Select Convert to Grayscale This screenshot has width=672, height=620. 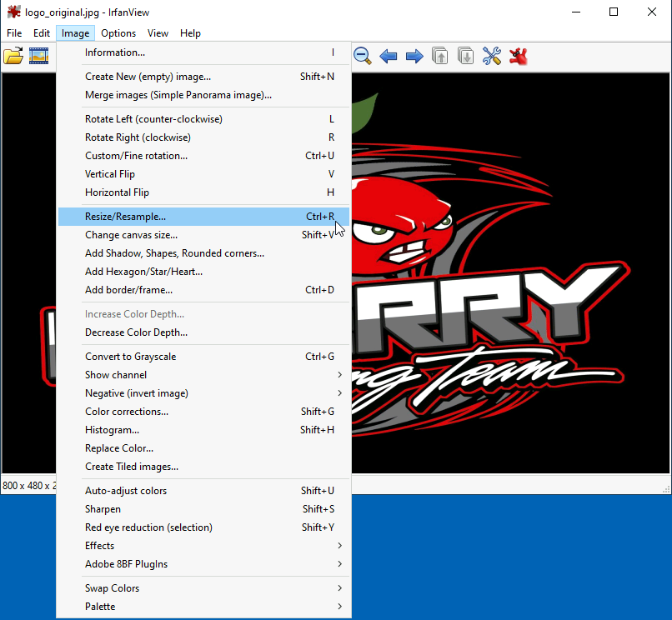[203, 357]
